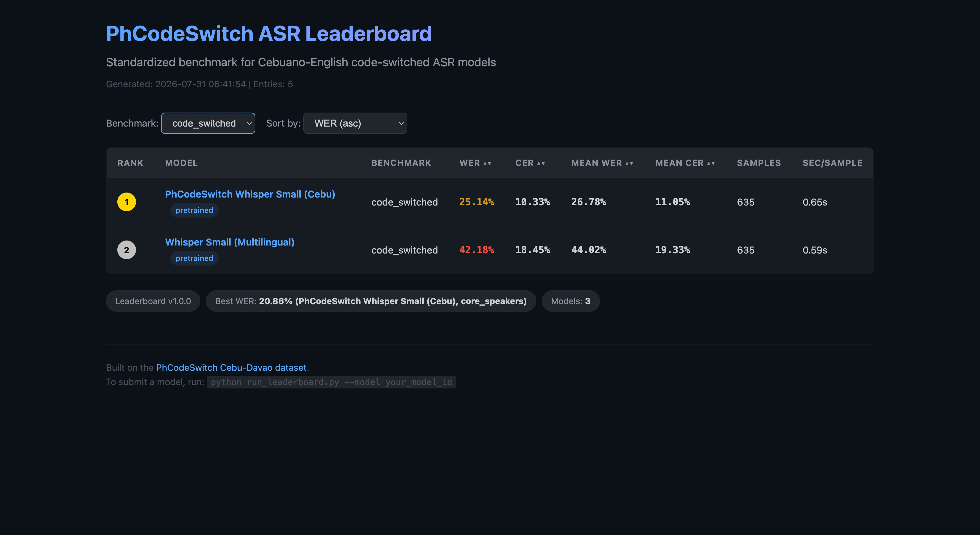
Task: Click the SEC/SAMPLE column header
Action: pos(832,163)
